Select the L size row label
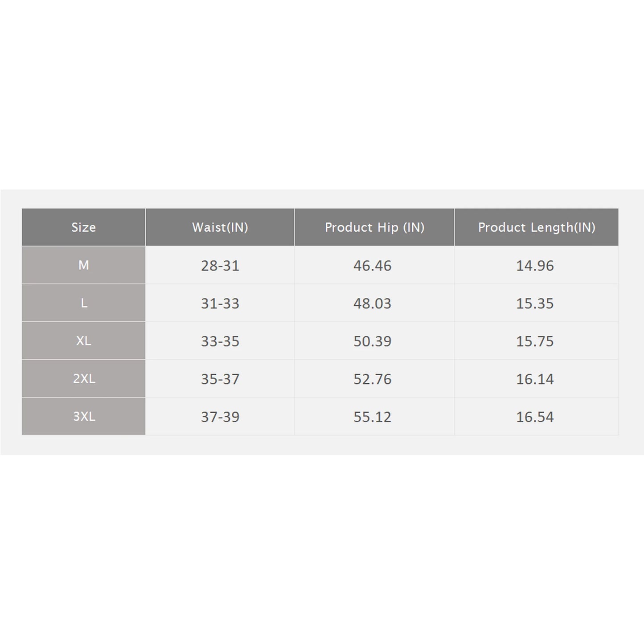 coord(84,303)
